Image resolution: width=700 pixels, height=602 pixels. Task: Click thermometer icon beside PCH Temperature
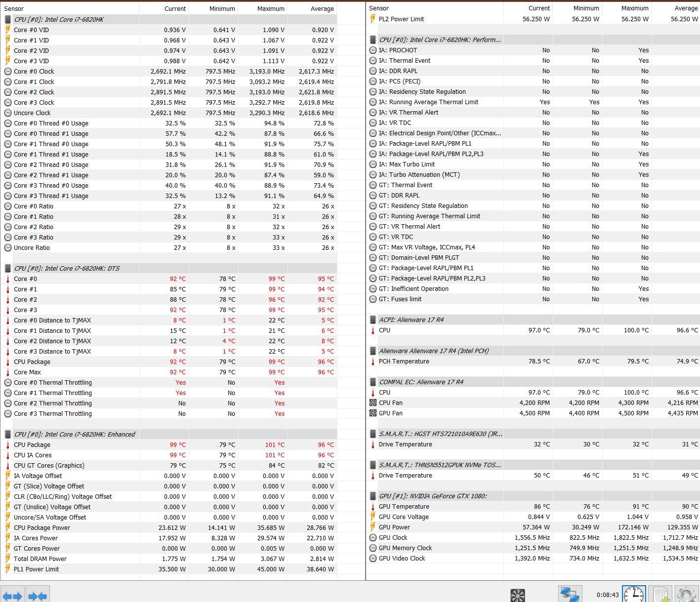click(x=373, y=361)
